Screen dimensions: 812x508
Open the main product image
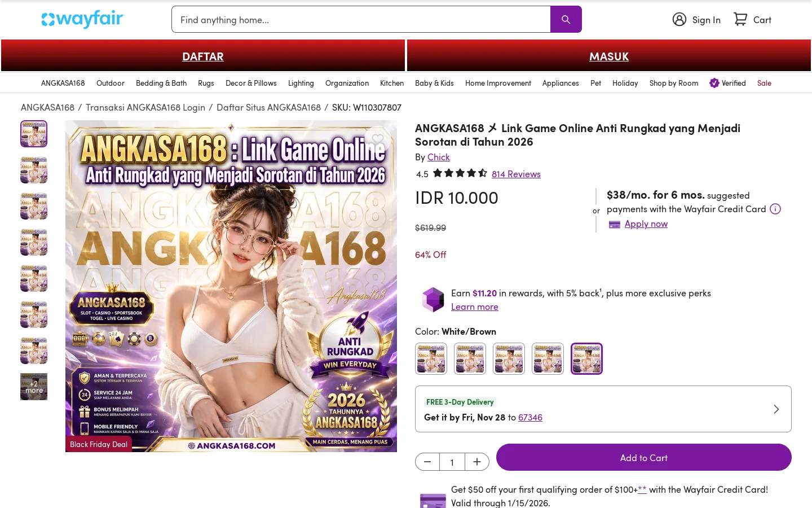coord(231,286)
